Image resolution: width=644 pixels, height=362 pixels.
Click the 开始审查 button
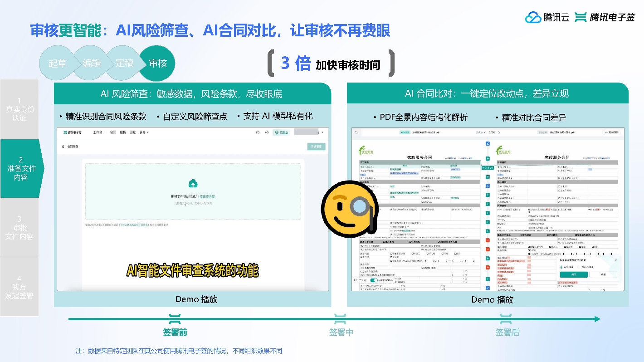pos(316,147)
